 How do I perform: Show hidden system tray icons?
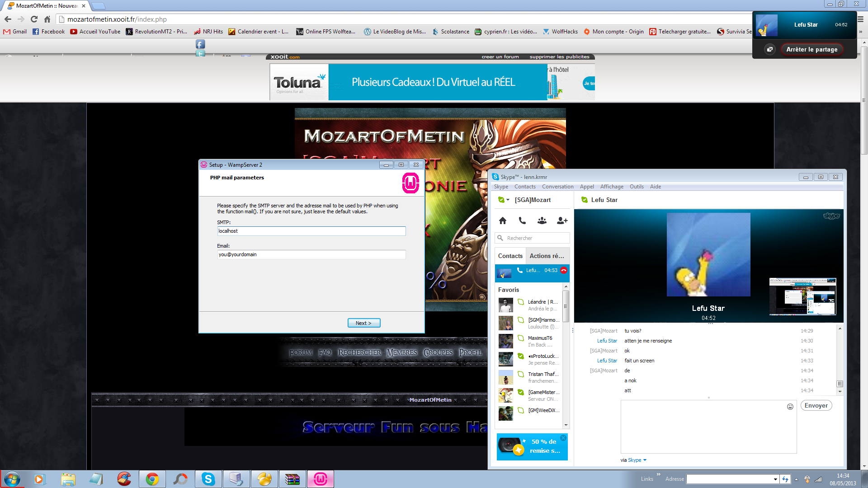click(796, 479)
